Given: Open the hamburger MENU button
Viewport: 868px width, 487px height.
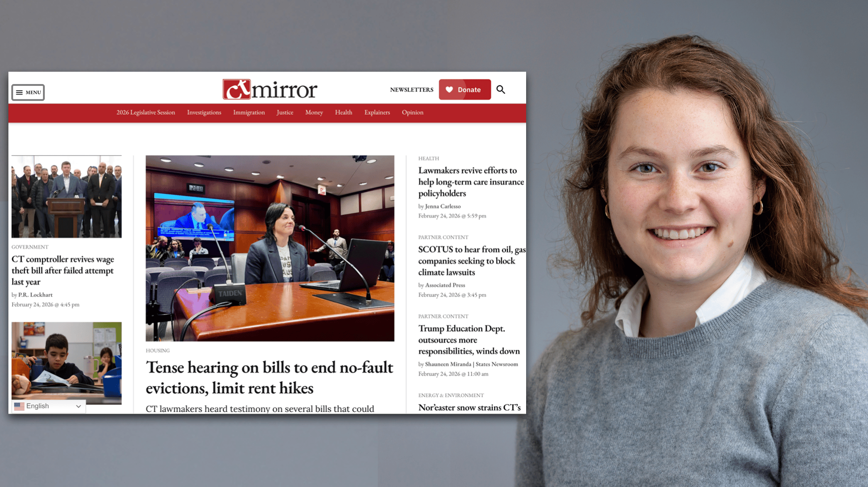Looking at the screenshot, I should pos(28,93).
